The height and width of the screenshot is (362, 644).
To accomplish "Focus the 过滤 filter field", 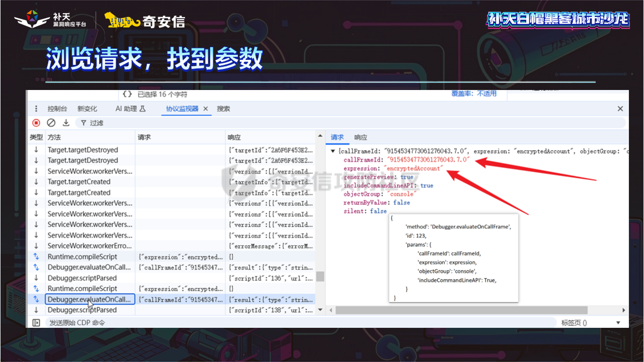I will [x=352, y=123].
